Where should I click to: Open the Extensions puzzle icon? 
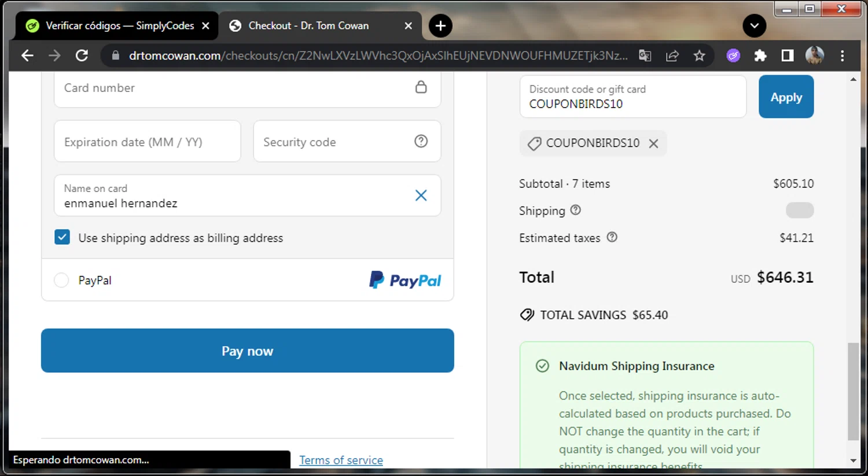coord(760,56)
